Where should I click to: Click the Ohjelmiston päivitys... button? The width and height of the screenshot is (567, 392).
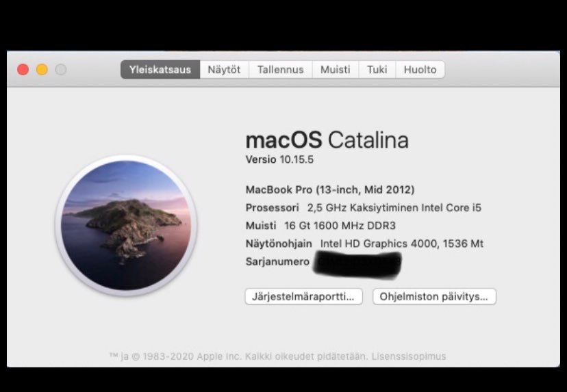pyautogui.click(x=434, y=297)
